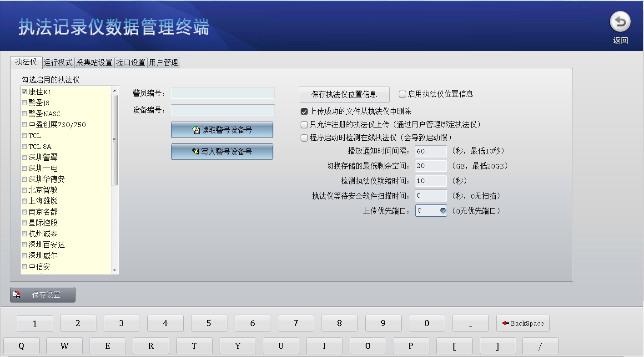Image resolution: width=644 pixels, height=357 pixels.
Task: Toggle 上传成功的文件从执法仪中删除 checkbox
Action: point(304,112)
